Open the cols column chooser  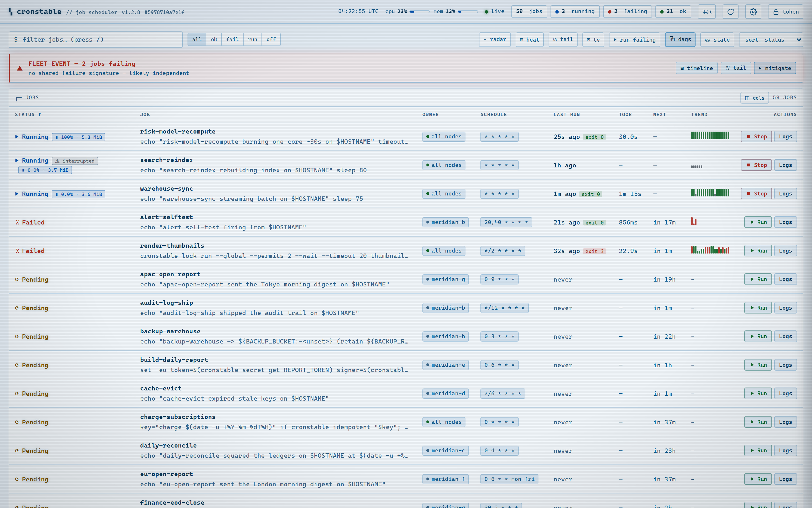tap(754, 98)
